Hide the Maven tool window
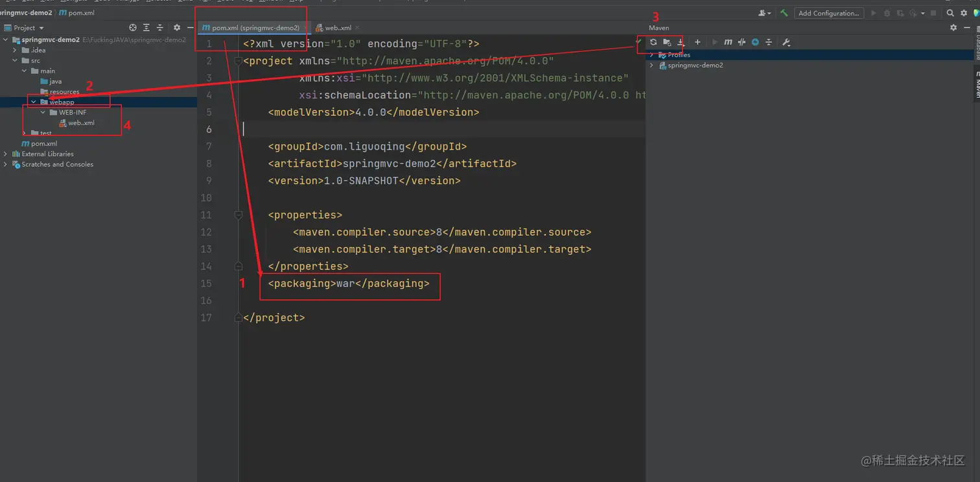980x482 pixels. click(x=966, y=28)
